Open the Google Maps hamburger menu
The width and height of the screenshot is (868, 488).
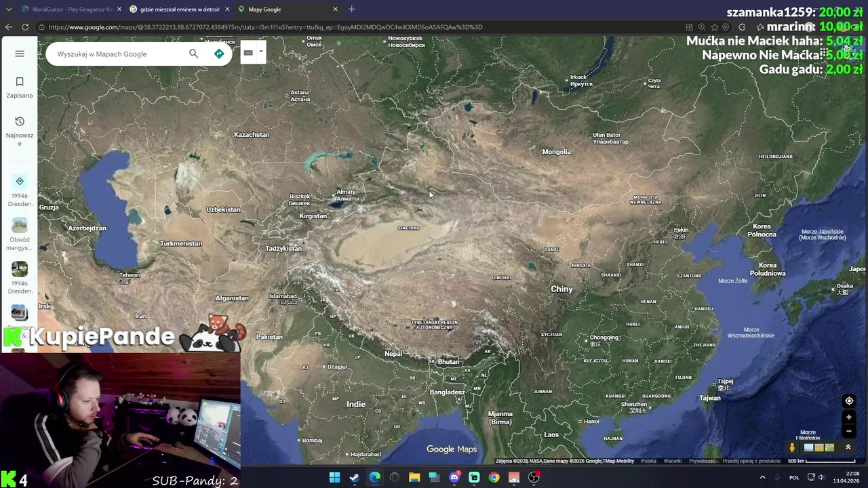tap(20, 54)
